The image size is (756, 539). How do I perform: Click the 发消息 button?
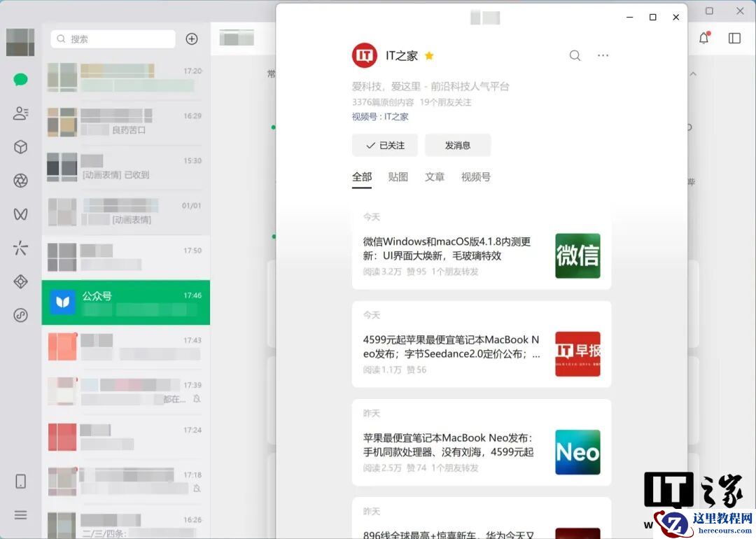tap(458, 145)
